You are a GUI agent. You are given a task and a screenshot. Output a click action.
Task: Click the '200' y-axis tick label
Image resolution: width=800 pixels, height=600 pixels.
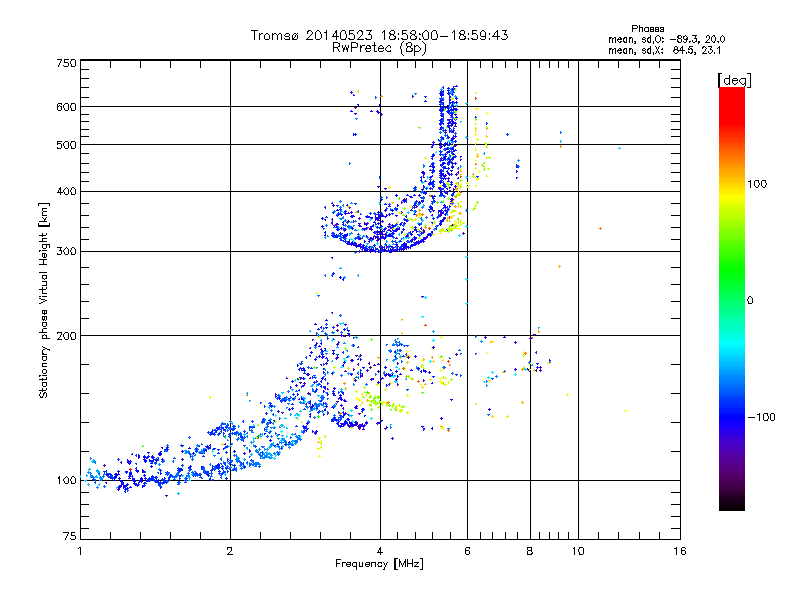click(x=67, y=336)
